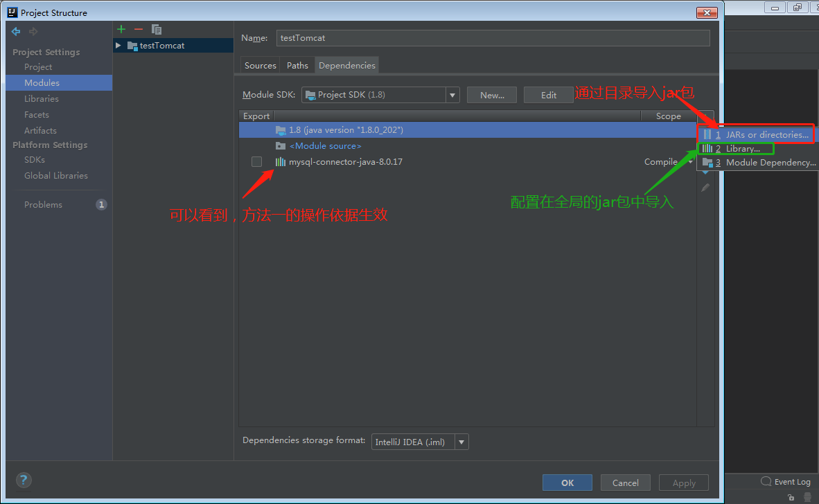Open Dependencies storage format dropdown
819x504 pixels.
click(x=461, y=442)
